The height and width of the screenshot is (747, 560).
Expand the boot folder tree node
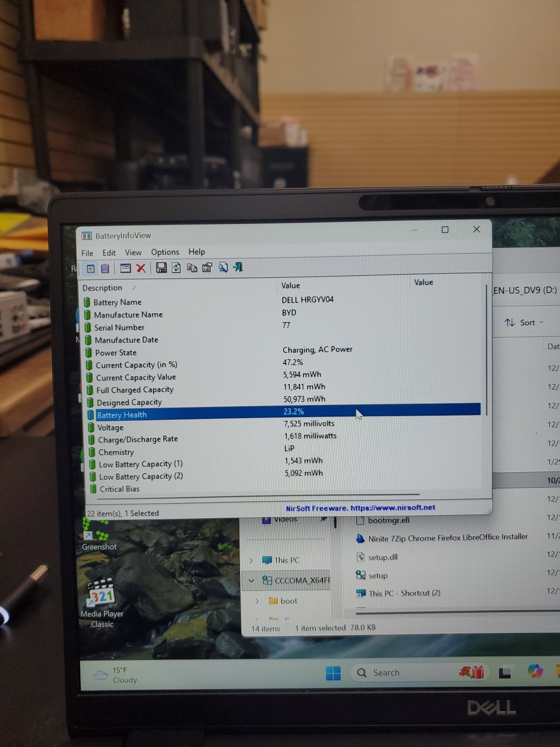point(257,601)
